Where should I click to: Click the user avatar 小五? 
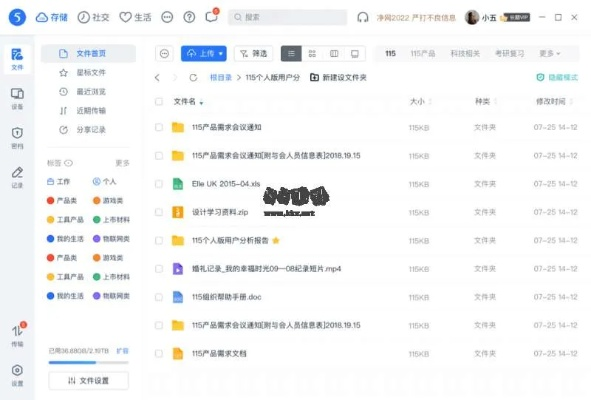[x=472, y=17]
